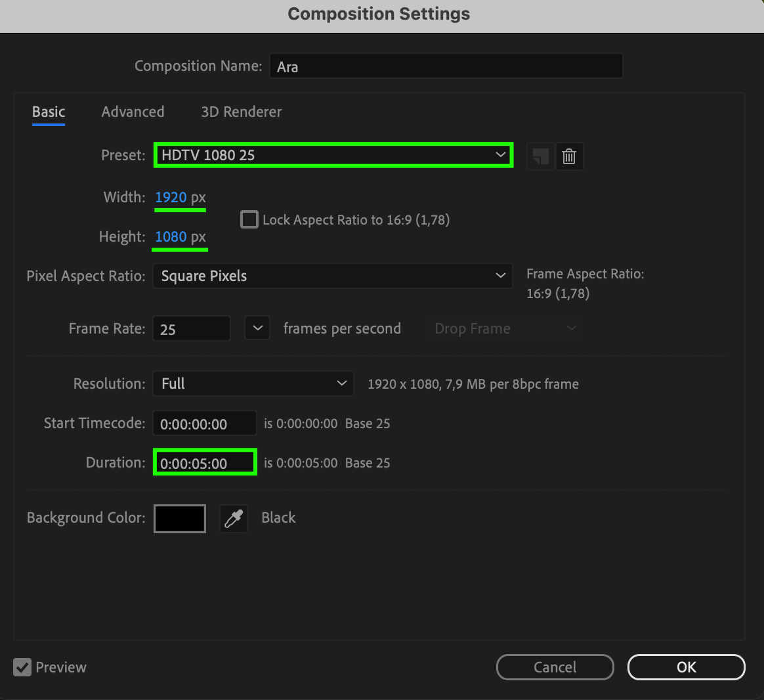Enable Lock Aspect Ratio to 16:9 checkbox
This screenshot has width=764, height=700.
click(249, 219)
